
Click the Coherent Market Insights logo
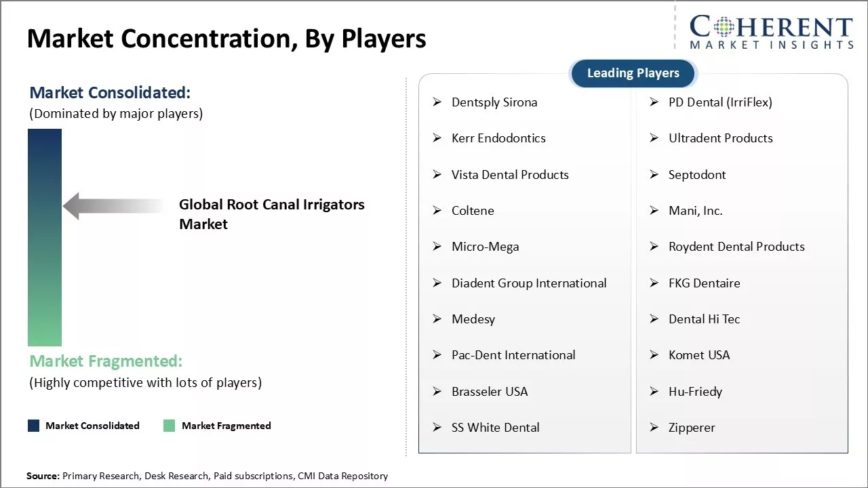pos(771,31)
